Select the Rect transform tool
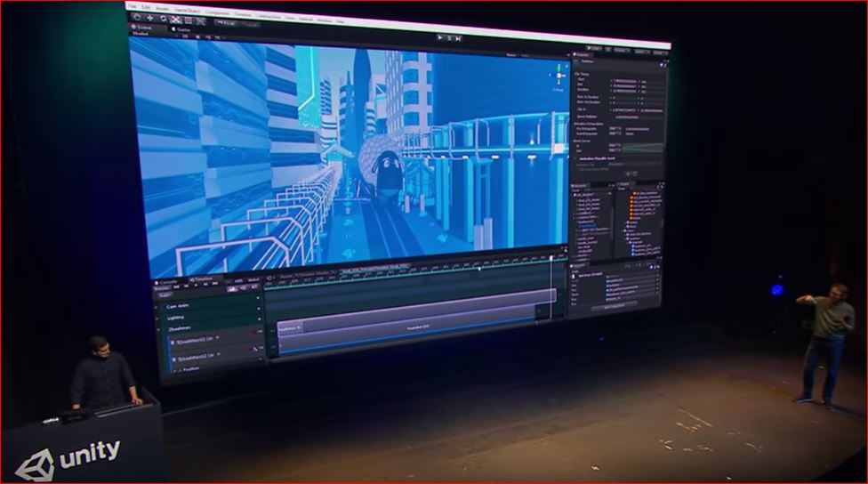 click(189, 20)
